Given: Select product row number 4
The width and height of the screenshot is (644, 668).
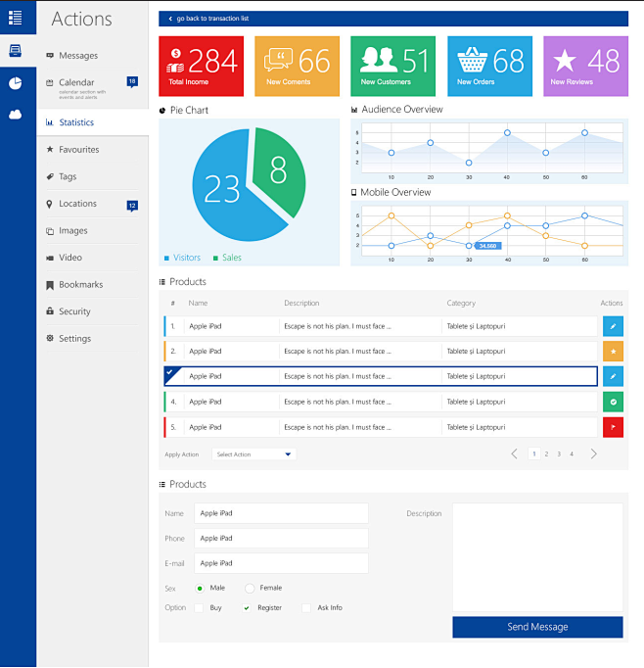Looking at the screenshot, I should 381,402.
